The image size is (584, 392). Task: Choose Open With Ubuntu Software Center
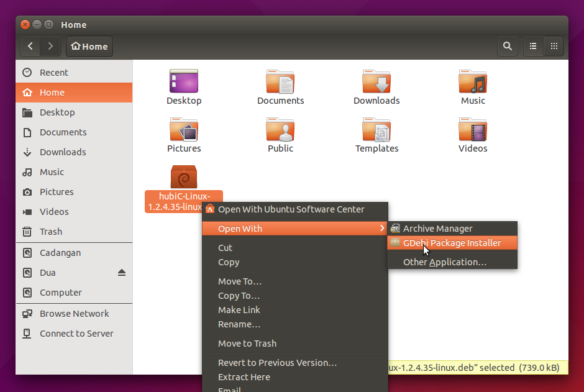click(x=295, y=209)
